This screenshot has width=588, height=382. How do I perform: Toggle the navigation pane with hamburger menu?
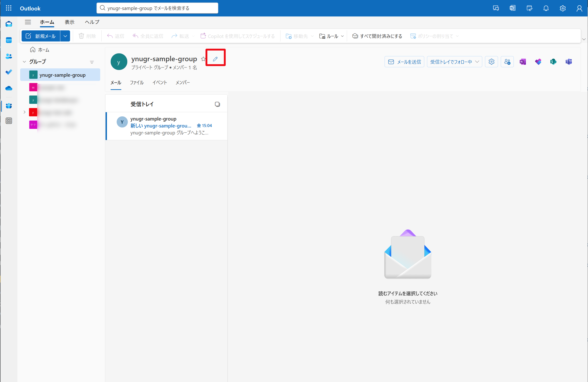pos(28,22)
